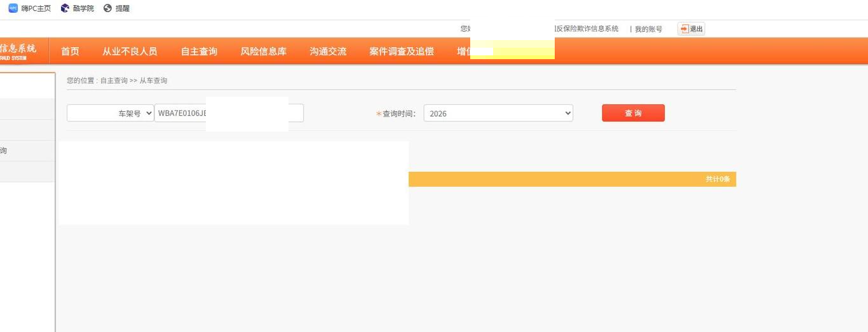Image resolution: width=868 pixels, height=332 pixels.
Task: Click the 嗨PC主页 bookmark icon
Action: pos(13,8)
